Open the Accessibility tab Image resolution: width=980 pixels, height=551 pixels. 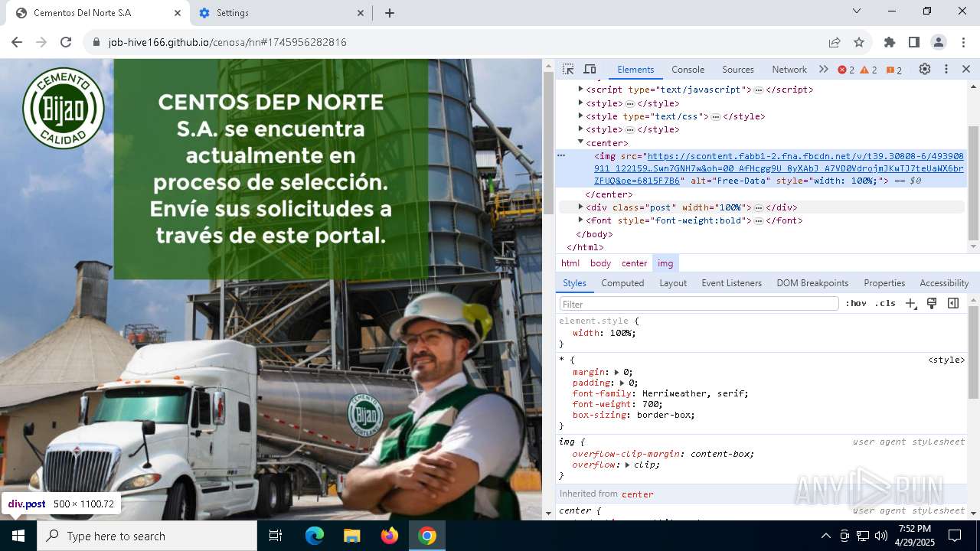[944, 283]
